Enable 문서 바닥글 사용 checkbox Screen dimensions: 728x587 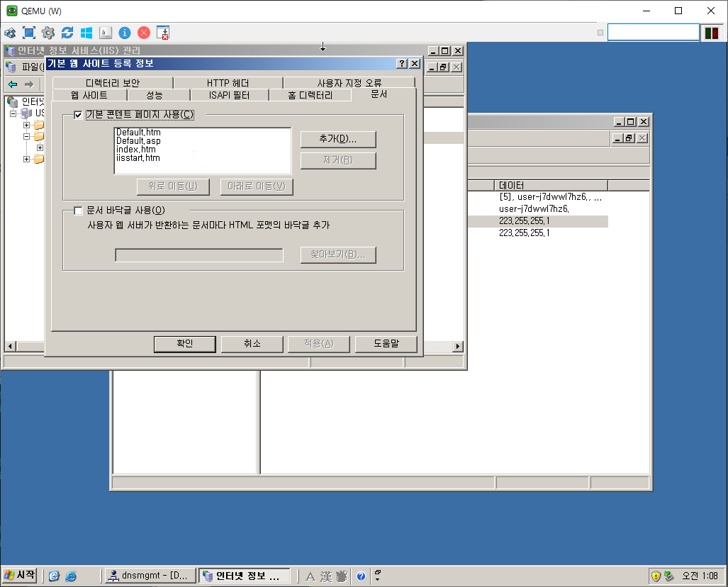[x=78, y=211]
